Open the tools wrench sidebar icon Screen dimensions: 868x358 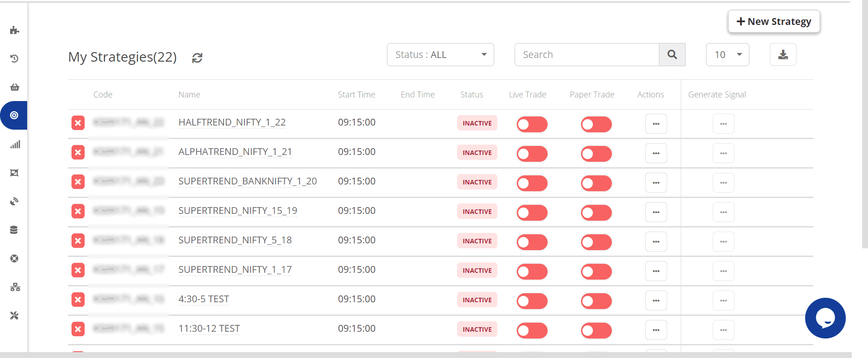click(14, 315)
